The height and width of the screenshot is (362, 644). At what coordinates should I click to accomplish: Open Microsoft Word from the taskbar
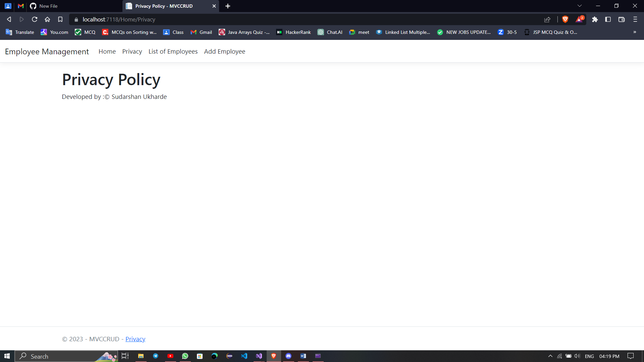click(303, 356)
